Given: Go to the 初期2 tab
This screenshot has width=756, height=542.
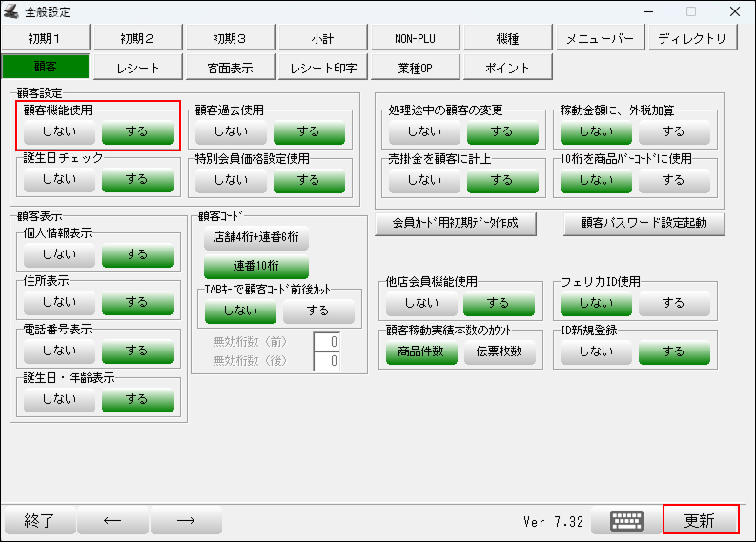Looking at the screenshot, I should (x=137, y=39).
